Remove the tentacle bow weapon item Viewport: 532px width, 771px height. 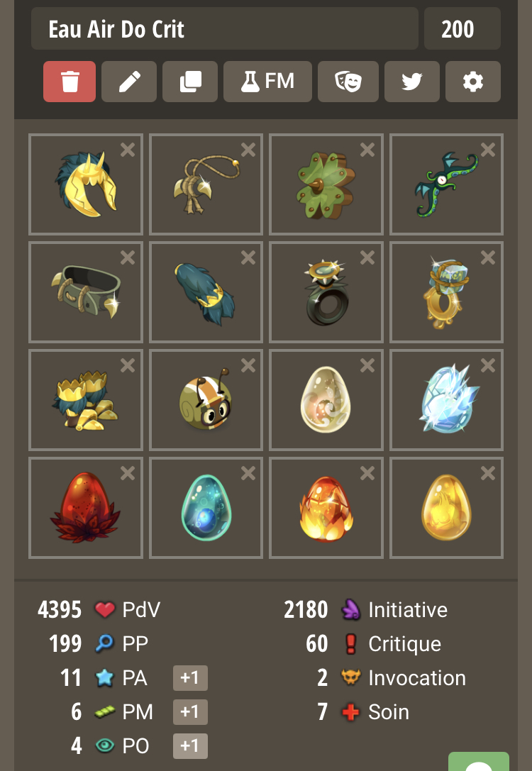tap(488, 150)
